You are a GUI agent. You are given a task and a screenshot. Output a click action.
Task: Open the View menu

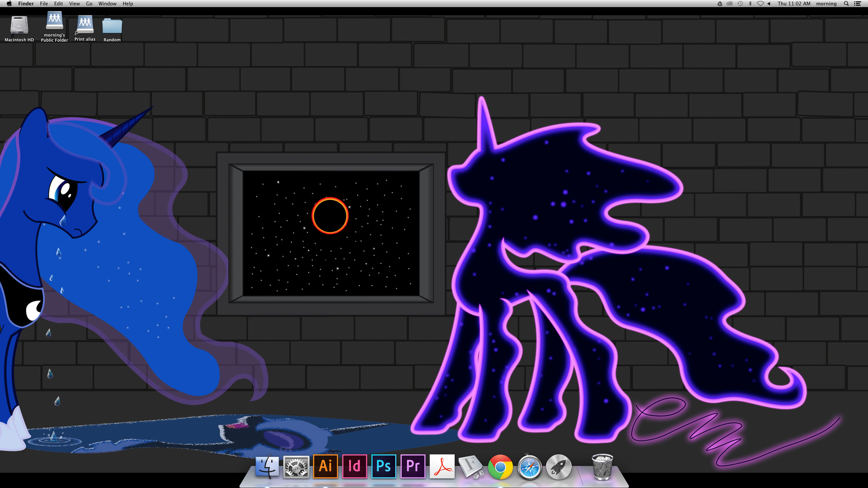click(x=74, y=4)
